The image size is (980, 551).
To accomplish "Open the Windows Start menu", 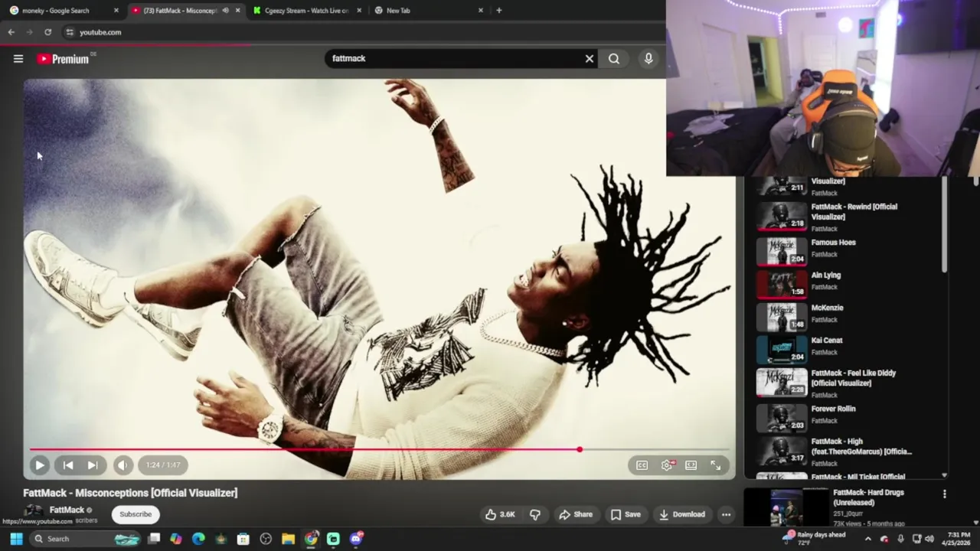I will pyautogui.click(x=16, y=539).
